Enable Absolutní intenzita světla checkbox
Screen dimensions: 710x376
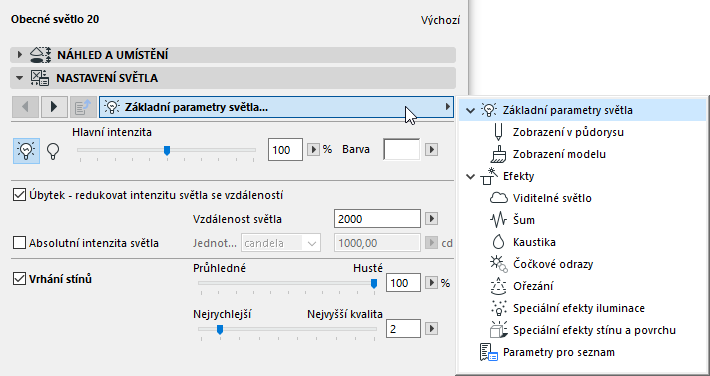click(x=19, y=243)
